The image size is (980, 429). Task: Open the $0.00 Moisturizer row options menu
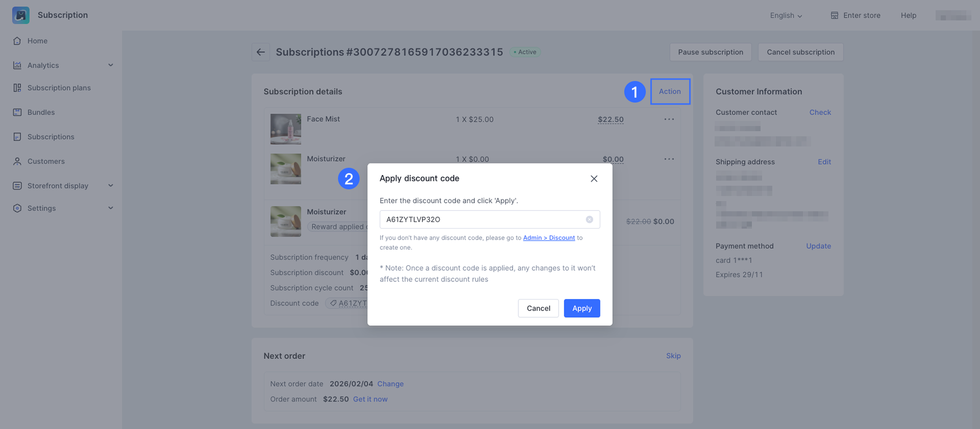(669, 159)
